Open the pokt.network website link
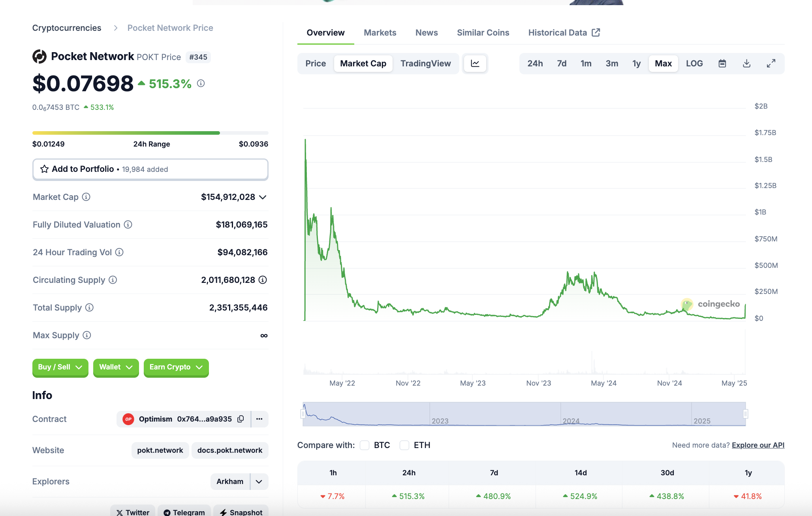This screenshot has width=812, height=516. pyautogui.click(x=160, y=450)
